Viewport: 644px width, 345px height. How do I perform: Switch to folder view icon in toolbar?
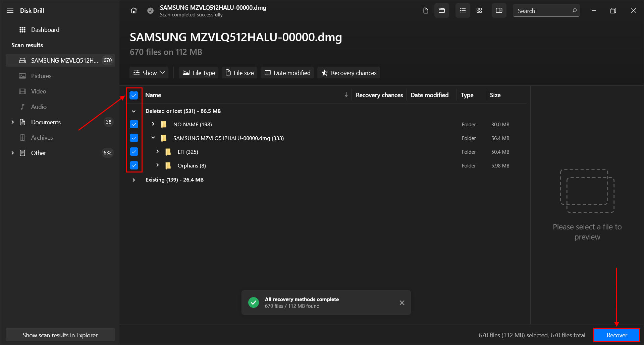442,11
